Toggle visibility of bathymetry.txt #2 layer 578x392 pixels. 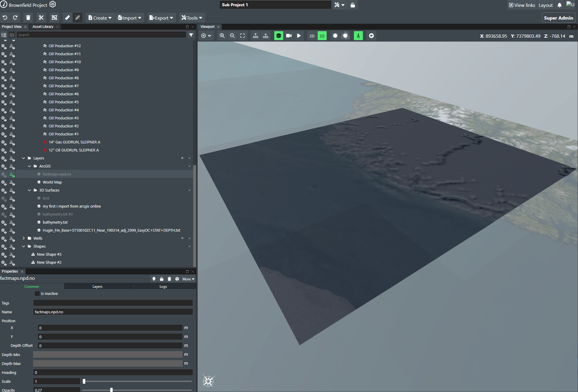(x=4, y=214)
